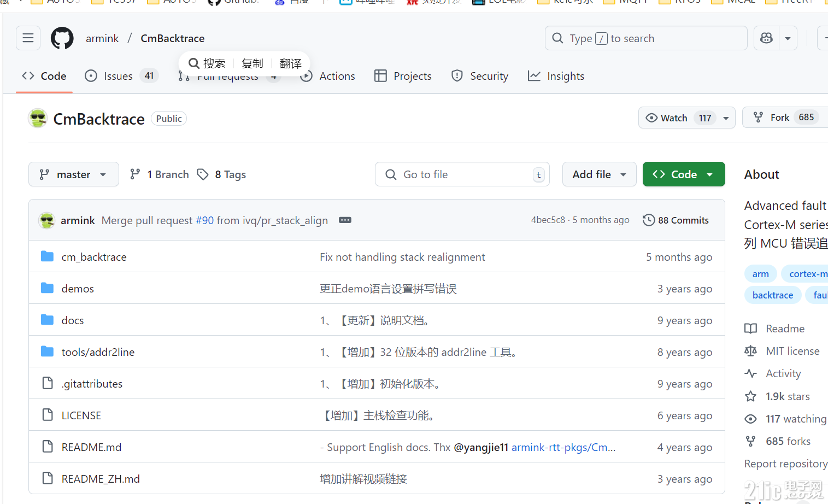The width and height of the screenshot is (828, 504).
Task: Open pull request #90 link
Action: 204,220
